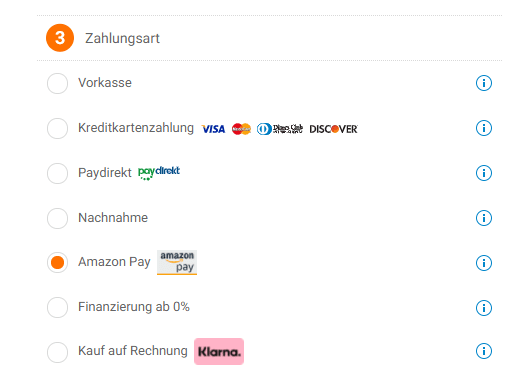Open Kauf auf Rechnung info icon

[x=483, y=351]
